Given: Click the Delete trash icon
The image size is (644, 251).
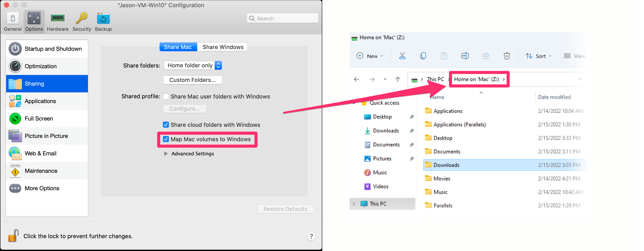Looking at the screenshot, I should pyautogui.click(x=506, y=56).
